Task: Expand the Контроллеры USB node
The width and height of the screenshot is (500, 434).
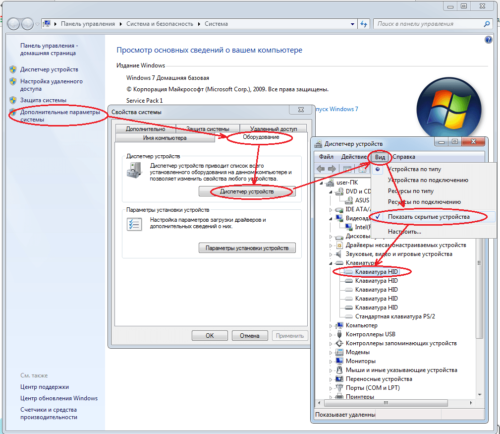Action: click(331, 334)
